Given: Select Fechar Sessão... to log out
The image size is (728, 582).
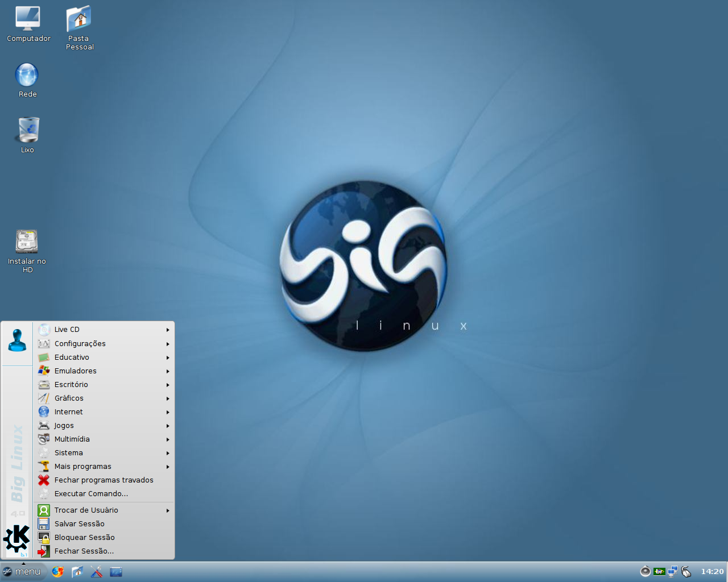Looking at the screenshot, I should (x=104, y=551).
